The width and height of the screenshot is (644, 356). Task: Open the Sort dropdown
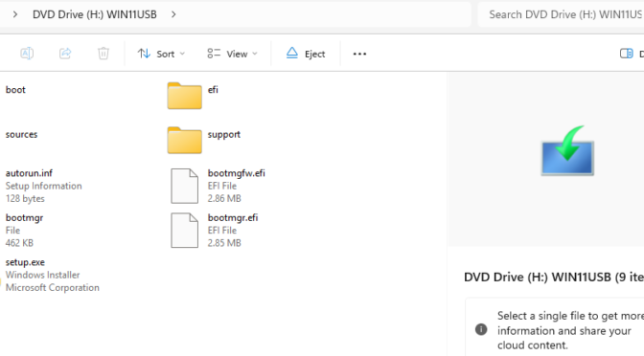click(x=161, y=54)
